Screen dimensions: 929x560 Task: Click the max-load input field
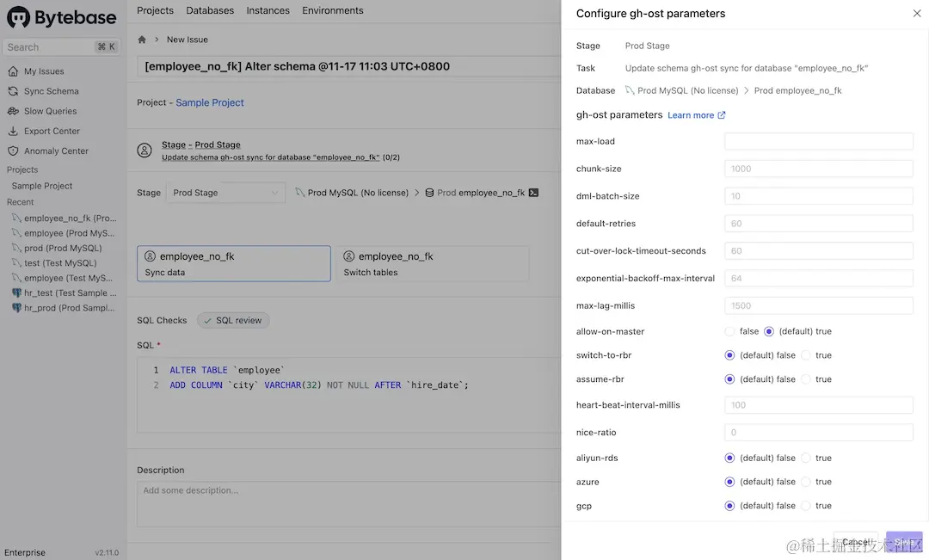click(819, 141)
